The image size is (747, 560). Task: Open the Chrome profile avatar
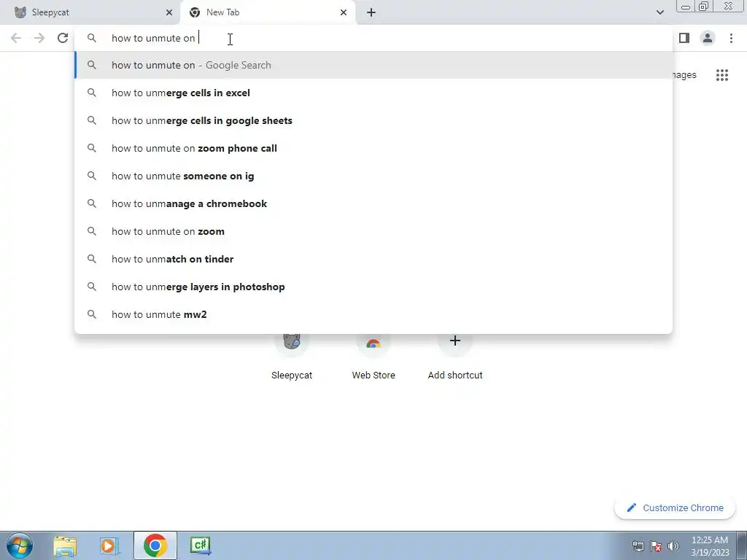(x=708, y=38)
